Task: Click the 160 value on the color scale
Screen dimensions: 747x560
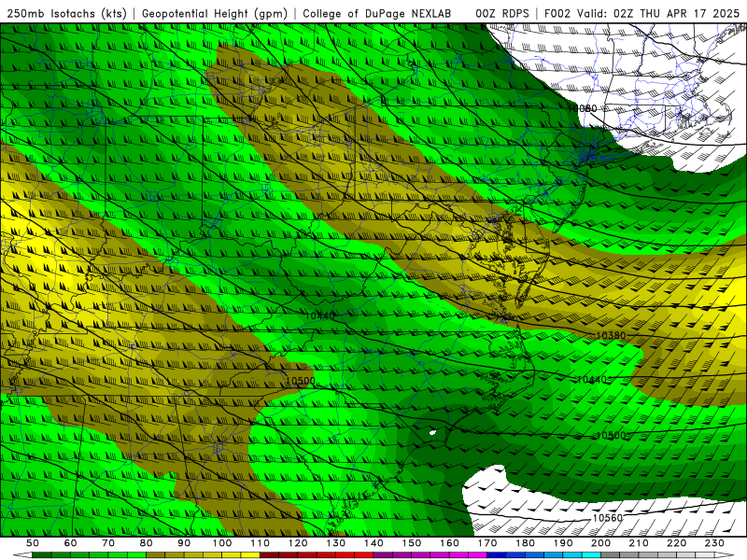Action: coord(449,543)
